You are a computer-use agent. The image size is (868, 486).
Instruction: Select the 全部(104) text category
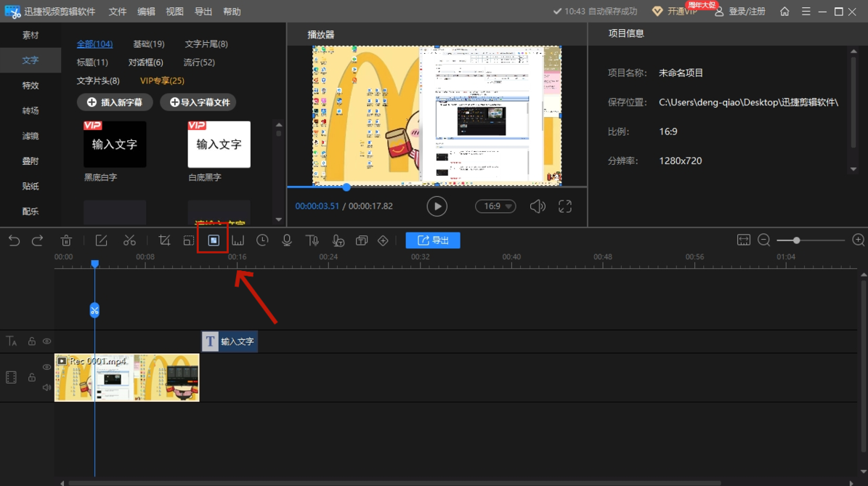click(x=94, y=44)
